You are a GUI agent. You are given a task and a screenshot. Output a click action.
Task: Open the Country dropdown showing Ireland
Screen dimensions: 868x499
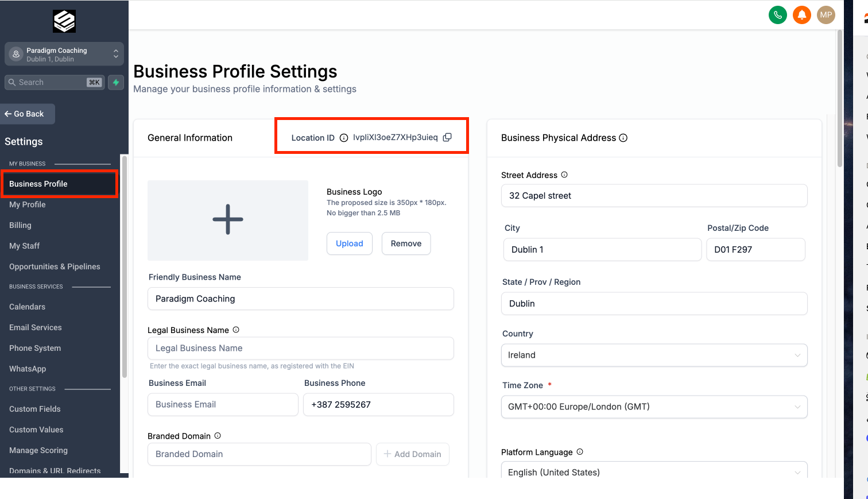click(x=654, y=355)
